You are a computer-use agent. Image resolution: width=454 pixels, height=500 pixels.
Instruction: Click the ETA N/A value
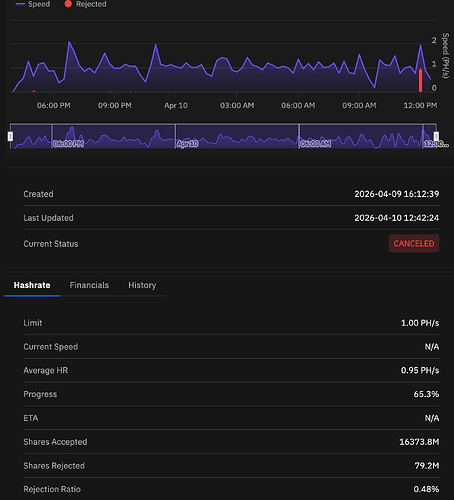click(x=432, y=418)
